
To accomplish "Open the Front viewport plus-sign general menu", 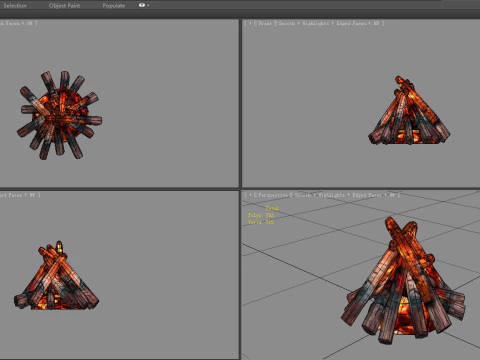I will (250, 23).
